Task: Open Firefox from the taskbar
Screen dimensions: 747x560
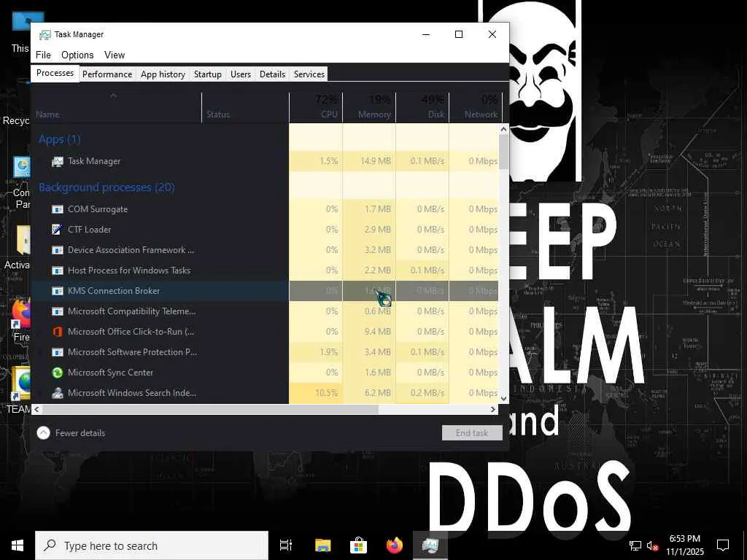Action: click(395, 545)
